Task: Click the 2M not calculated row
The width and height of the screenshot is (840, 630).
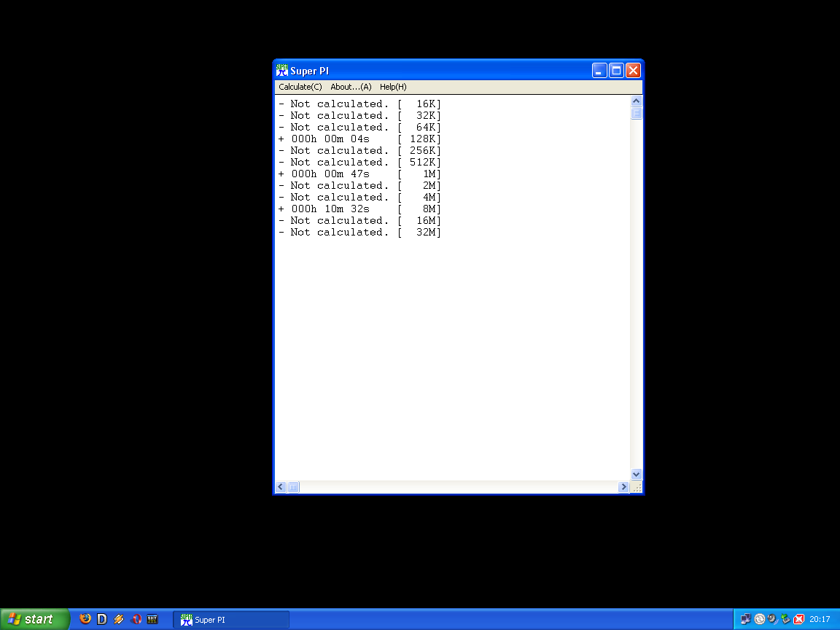Action: point(359,186)
